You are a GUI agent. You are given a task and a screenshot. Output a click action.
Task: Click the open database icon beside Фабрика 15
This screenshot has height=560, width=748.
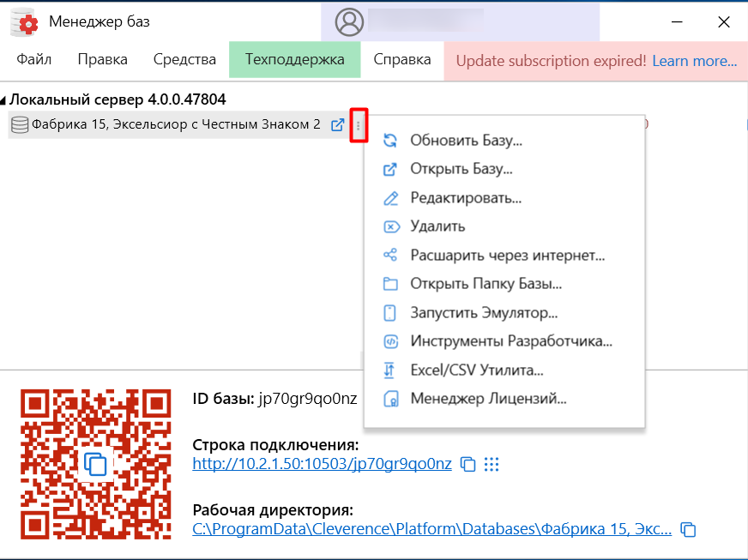(338, 125)
